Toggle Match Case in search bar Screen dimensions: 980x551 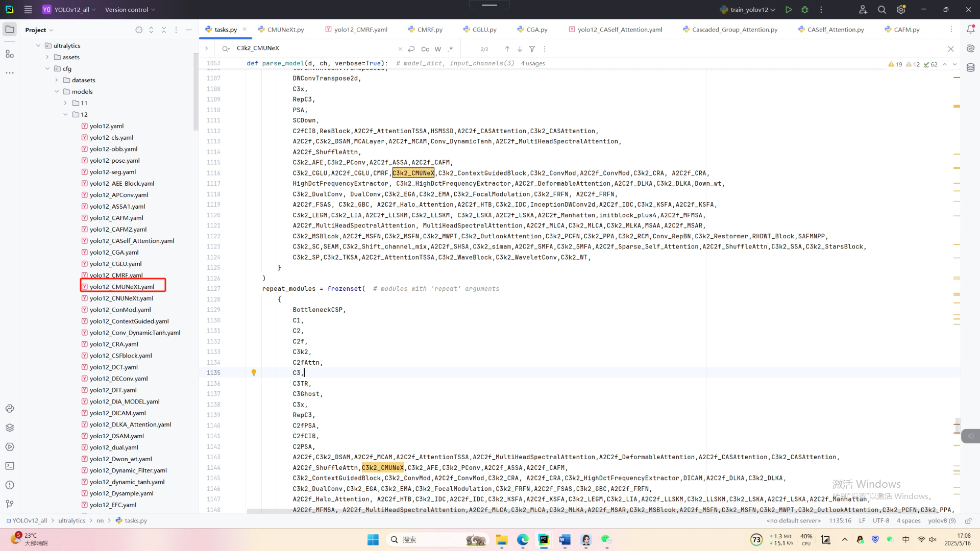[x=425, y=49]
